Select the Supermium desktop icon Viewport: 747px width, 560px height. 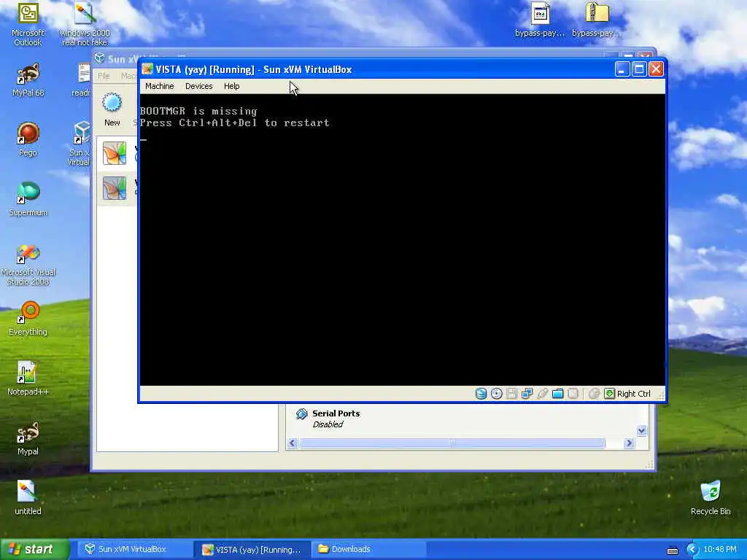click(28, 199)
